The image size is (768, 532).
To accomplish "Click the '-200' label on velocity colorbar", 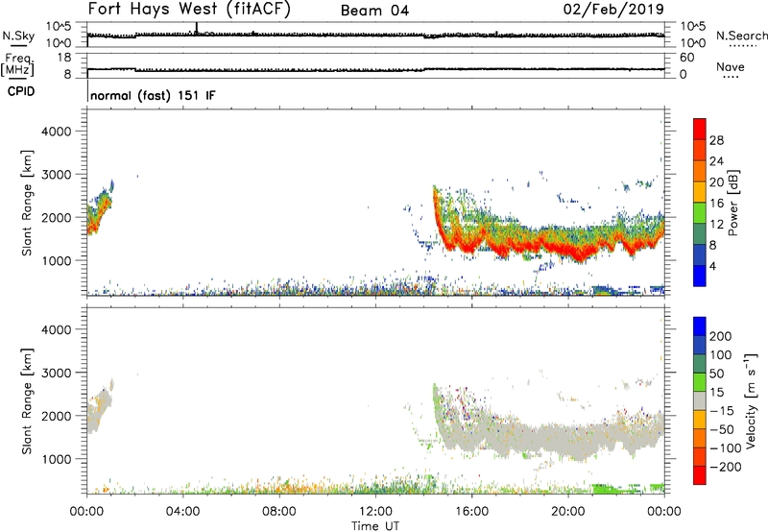I will pyautogui.click(x=726, y=467).
